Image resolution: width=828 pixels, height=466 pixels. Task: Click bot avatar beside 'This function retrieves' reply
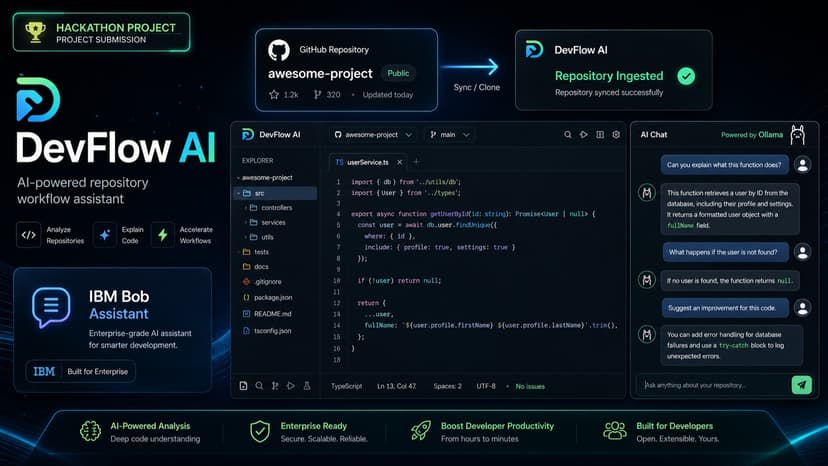click(x=647, y=193)
